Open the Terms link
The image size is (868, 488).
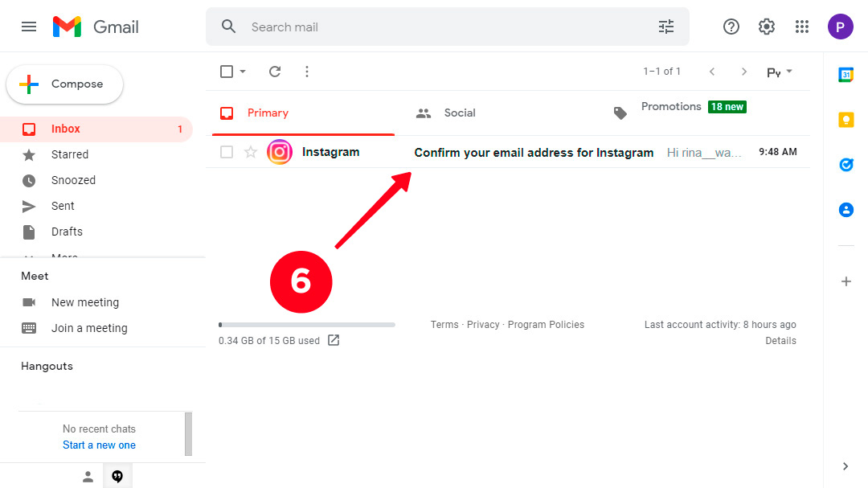click(444, 325)
